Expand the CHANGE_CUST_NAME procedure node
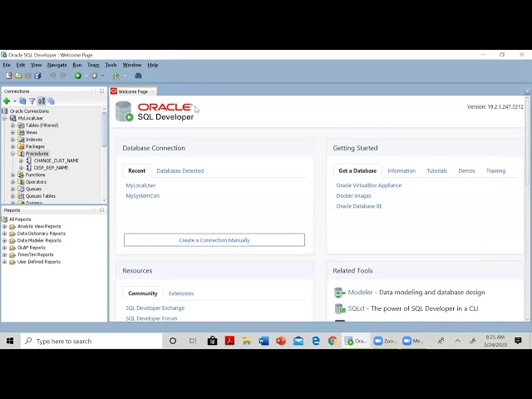This screenshot has height=399, width=532. [21, 160]
